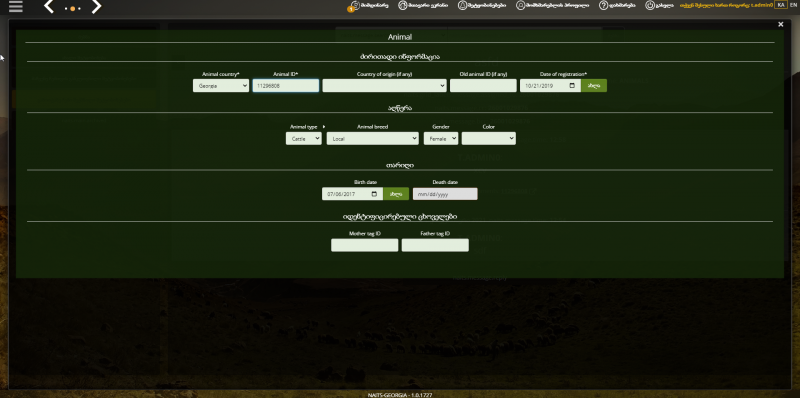Open notifications bell icon

[462, 5]
